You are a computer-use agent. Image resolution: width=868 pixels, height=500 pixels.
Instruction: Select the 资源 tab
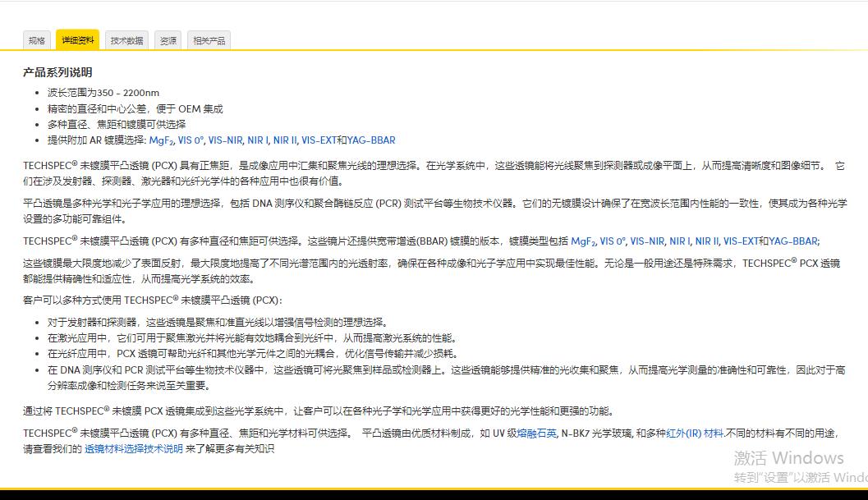[168, 39]
